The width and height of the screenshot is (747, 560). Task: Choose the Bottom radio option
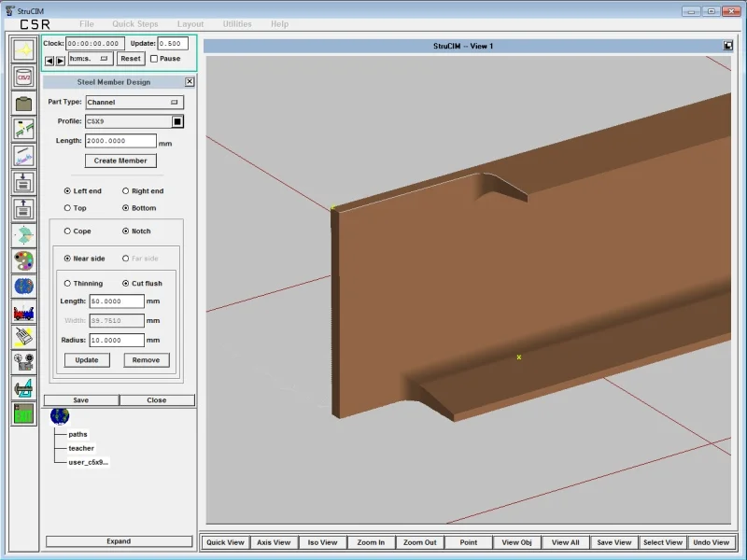pos(125,208)
